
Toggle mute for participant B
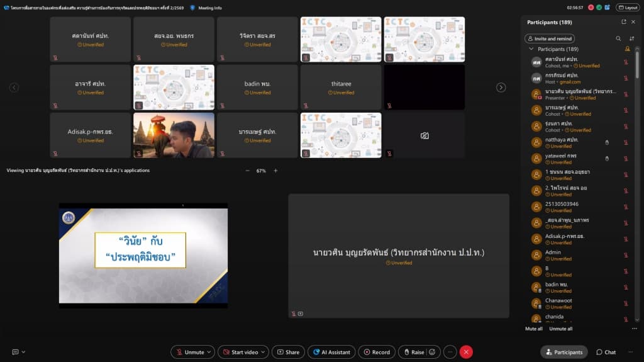(x=626, y=271)
